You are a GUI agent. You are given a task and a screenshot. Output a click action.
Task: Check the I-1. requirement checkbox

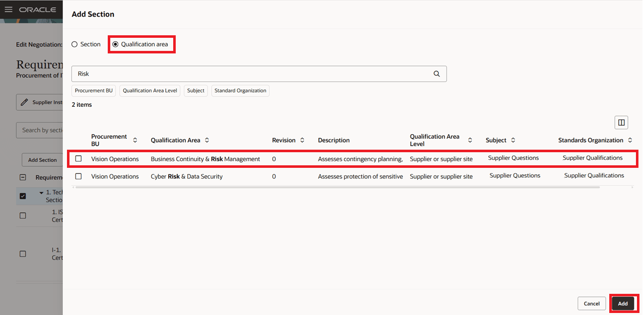(x=23, y=254)
